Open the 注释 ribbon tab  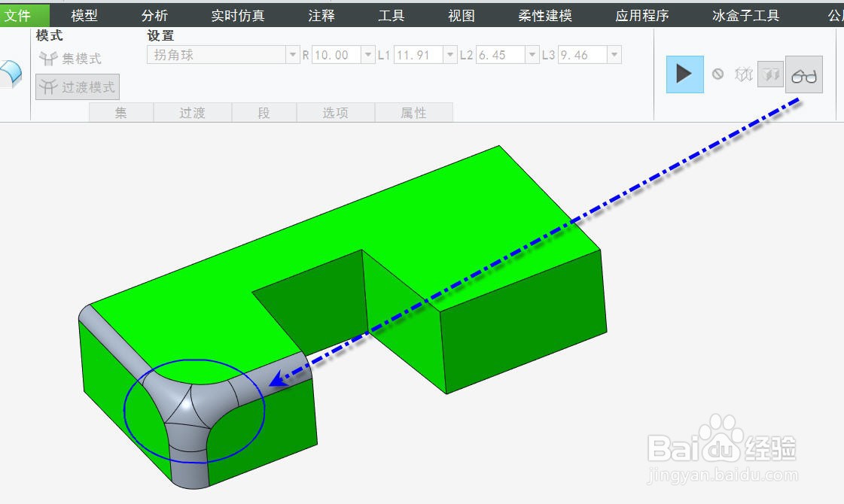321,16
